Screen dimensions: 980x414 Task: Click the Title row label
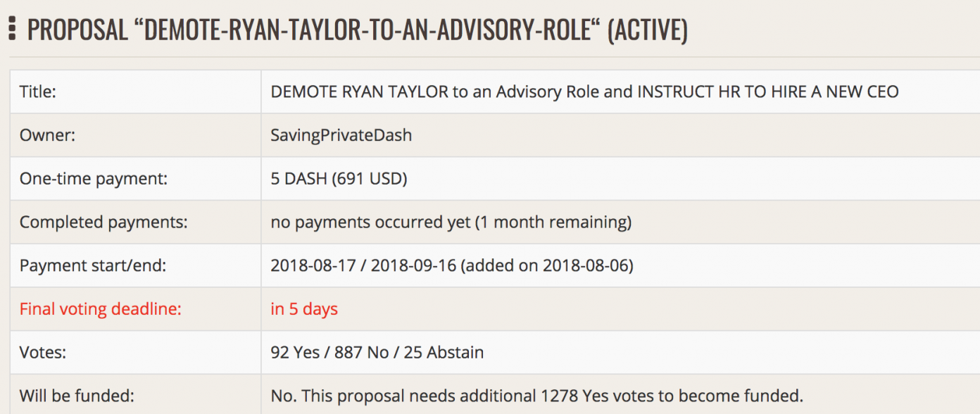pos(37,92)
